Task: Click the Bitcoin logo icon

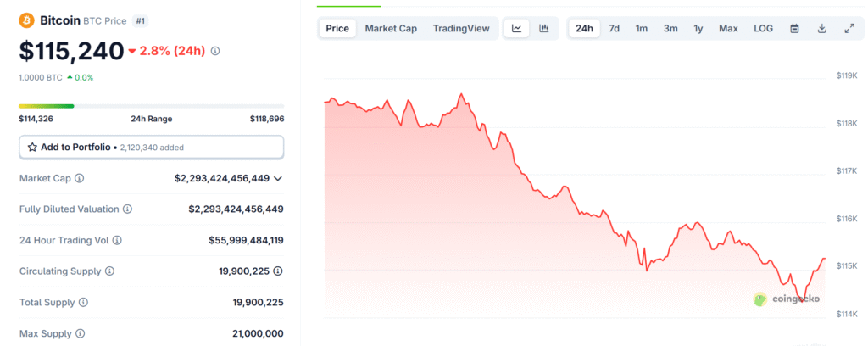Action: point(27,20)
